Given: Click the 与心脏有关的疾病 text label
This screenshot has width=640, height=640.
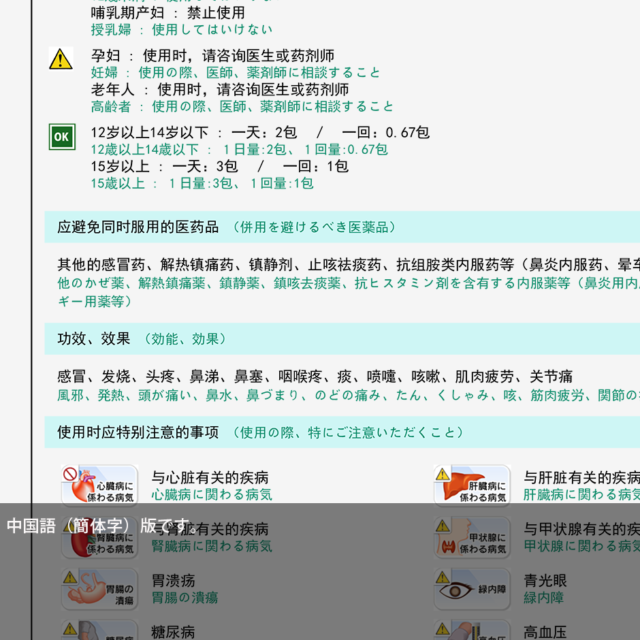Looking at the screenshot, I should [210, 478].
